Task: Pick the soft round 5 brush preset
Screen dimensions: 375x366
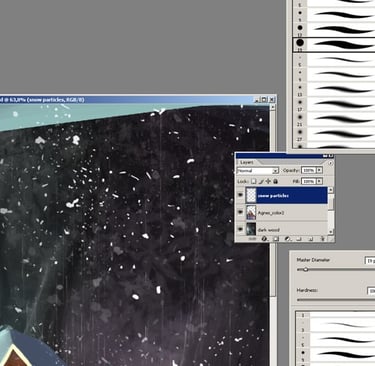Action: pos(334,60)
